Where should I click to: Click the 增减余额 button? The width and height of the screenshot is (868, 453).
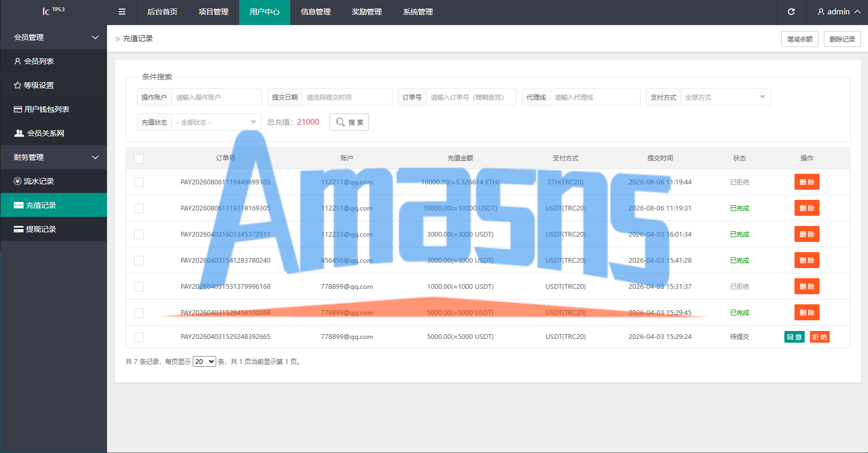pyautogui.click(x=800, y=39)
